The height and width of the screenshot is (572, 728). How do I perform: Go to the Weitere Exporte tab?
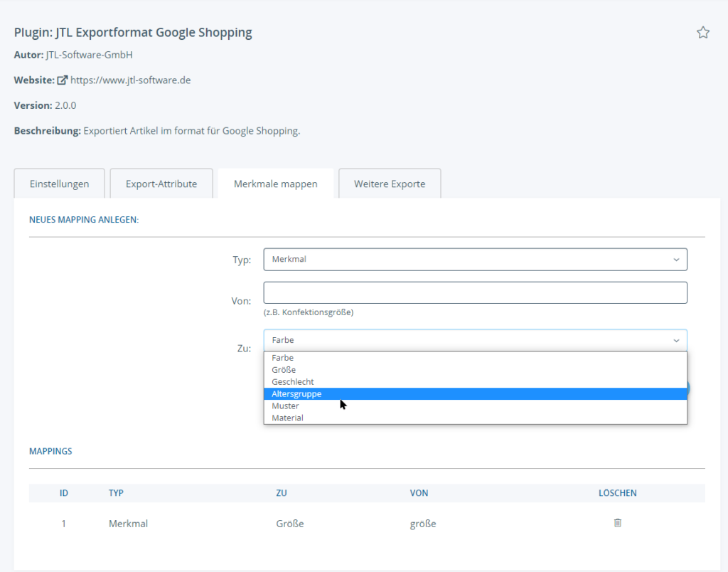(390, 184)
